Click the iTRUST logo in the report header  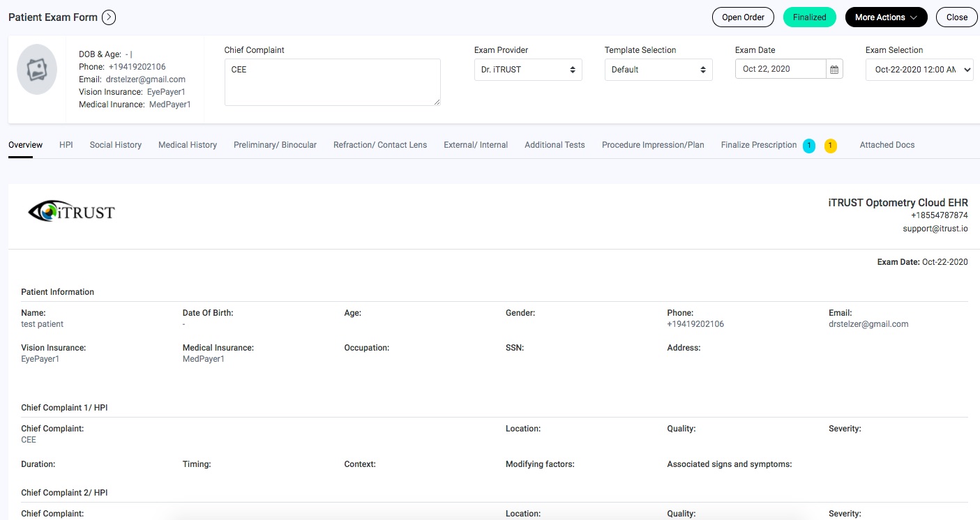(x=72, y=211)
